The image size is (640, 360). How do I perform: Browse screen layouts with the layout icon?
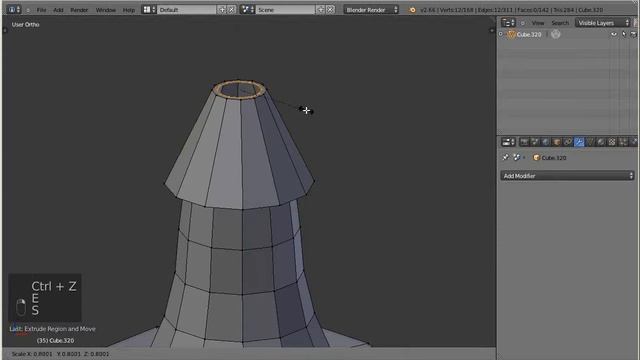(149, 9)
